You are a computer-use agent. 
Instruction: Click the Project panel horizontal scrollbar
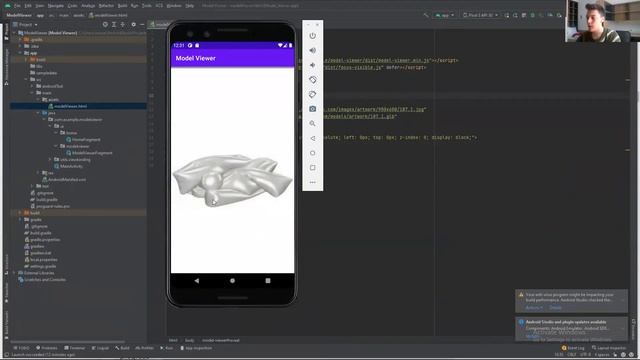tap(67, 342)
